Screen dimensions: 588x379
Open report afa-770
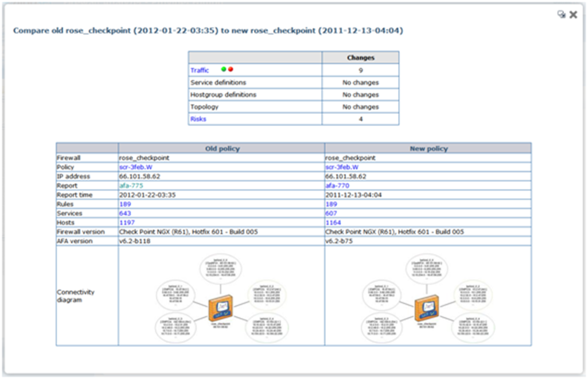[337, 186]
